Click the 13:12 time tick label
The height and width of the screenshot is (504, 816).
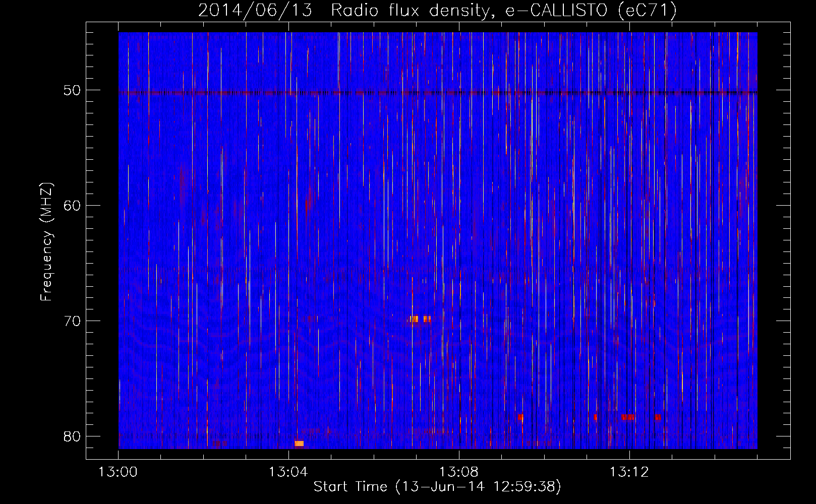(x=629, y=472)
